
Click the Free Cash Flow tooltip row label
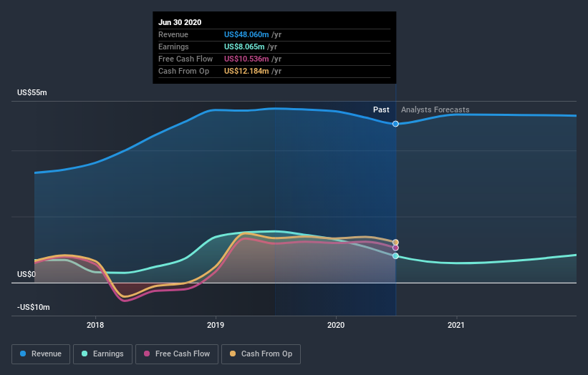(x=185, y=59)
